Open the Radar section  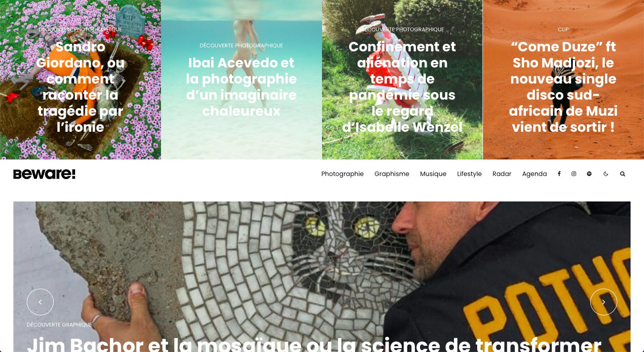(x=502, y=174)
